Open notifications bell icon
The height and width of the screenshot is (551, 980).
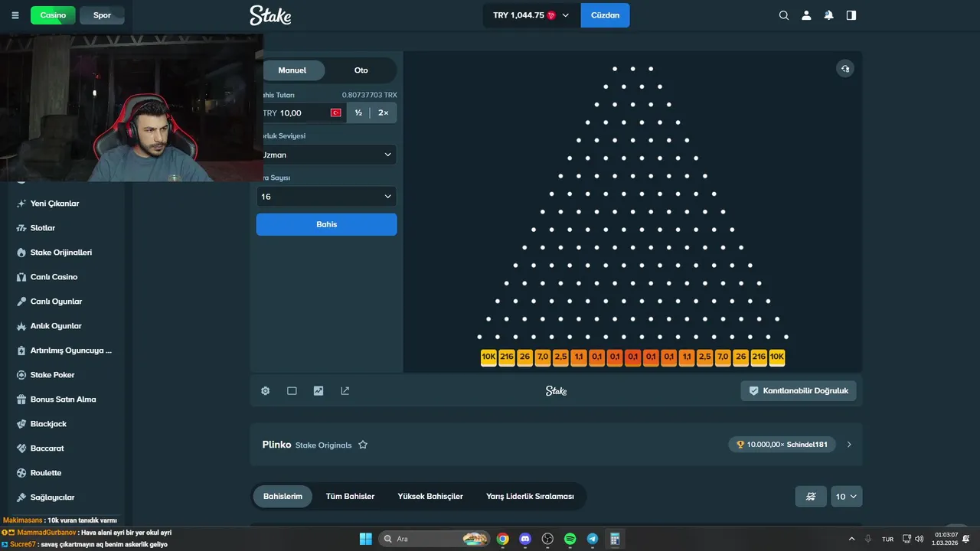point(828,15)
